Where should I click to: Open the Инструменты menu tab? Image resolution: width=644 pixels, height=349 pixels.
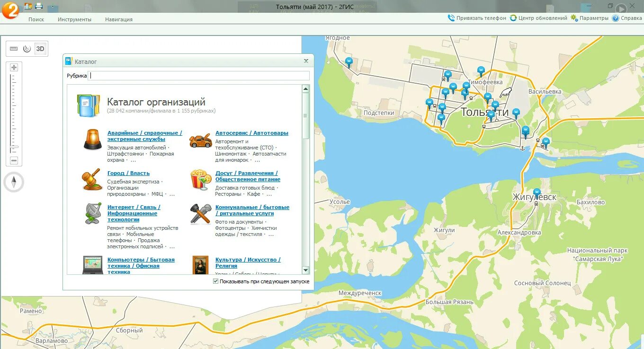74,19
